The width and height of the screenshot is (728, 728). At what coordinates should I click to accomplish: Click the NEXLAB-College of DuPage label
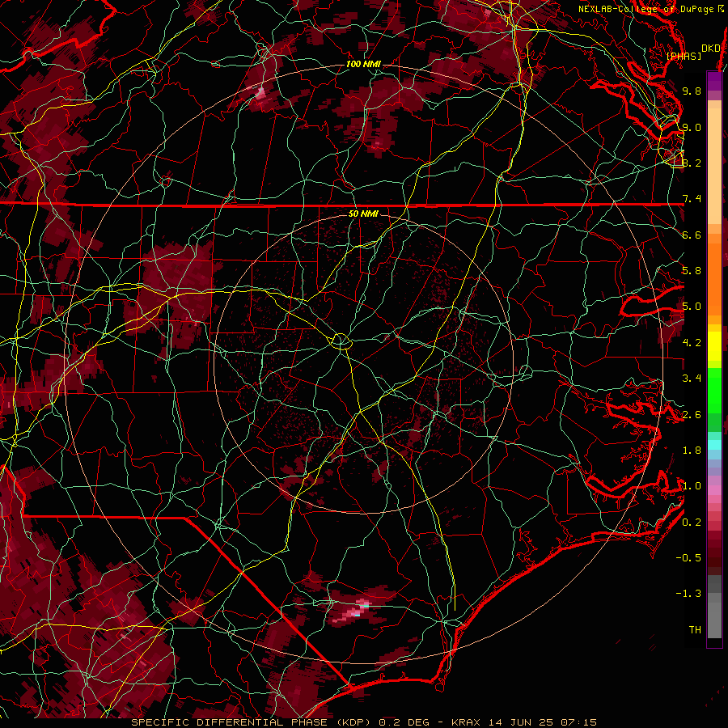[x=647, y=9]
